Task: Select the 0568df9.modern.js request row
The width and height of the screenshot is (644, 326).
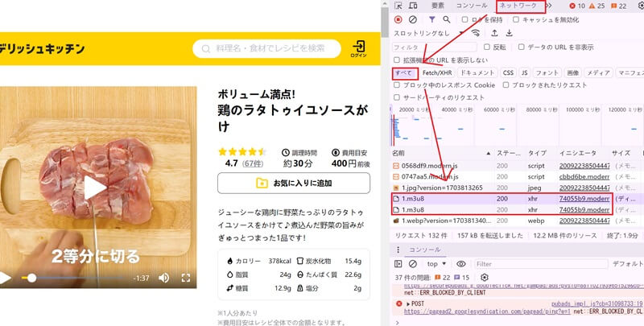Action: coord(518,166)
